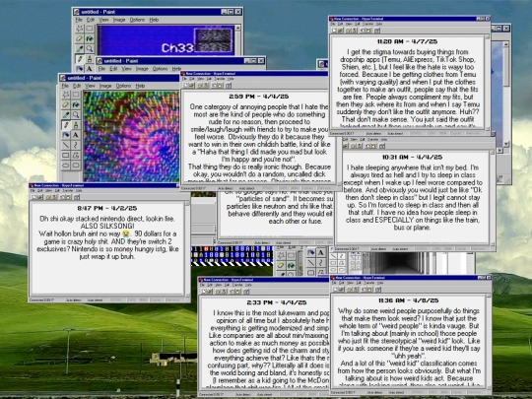532x399 pixels.
Task: Select the Line tool in swirl Paint window
Action: click(66, 145)
